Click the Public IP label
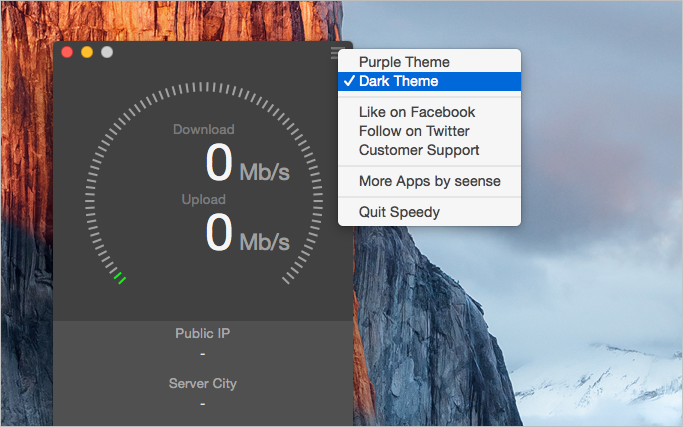The height and width of the screenshot is (427, 683). [203, 333]
